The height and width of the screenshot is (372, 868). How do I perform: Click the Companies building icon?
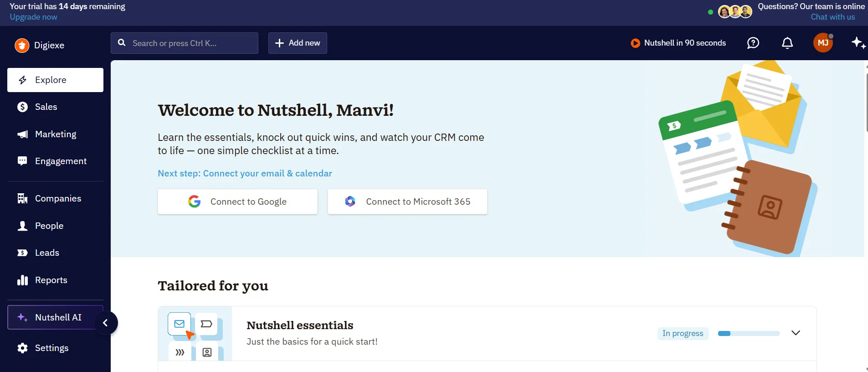pyautogui.click(x=22, y=198)
